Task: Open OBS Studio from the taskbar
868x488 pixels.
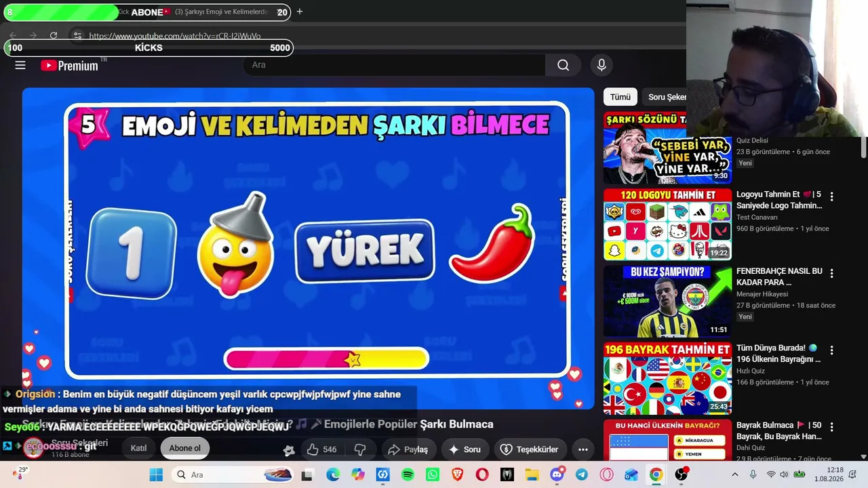Action: click(682, 474)
